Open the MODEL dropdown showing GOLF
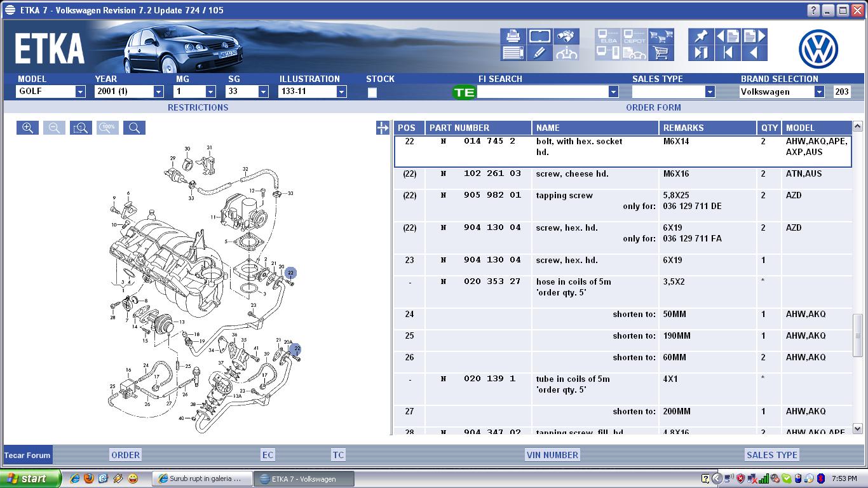 [80, 91]
